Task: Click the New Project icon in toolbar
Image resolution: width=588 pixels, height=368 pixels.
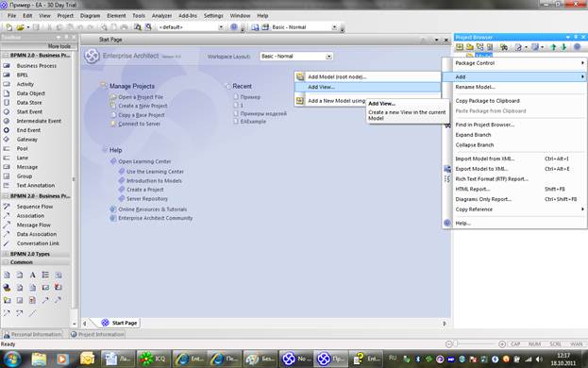Action: pyautogui.click(x=8, y=27)
